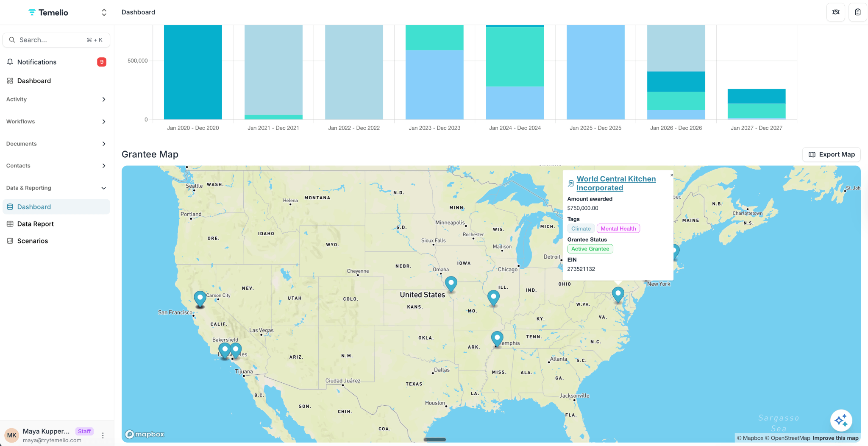The width and height of the screenshot is (868, 446).
Task: Click the horizontal scrollbar under map
Action: coord(435,440)
